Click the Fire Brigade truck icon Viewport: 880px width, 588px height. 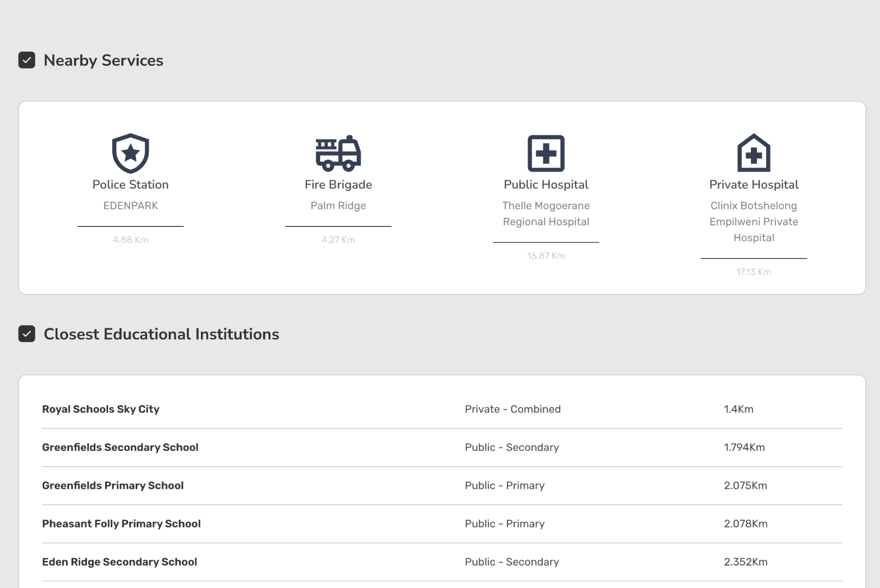click(x=338, y=153)
